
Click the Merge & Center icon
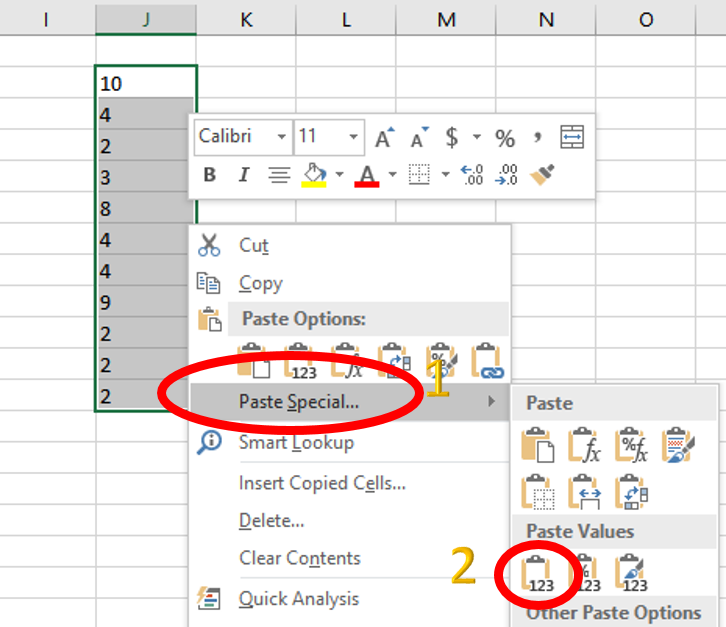[571, 137]
